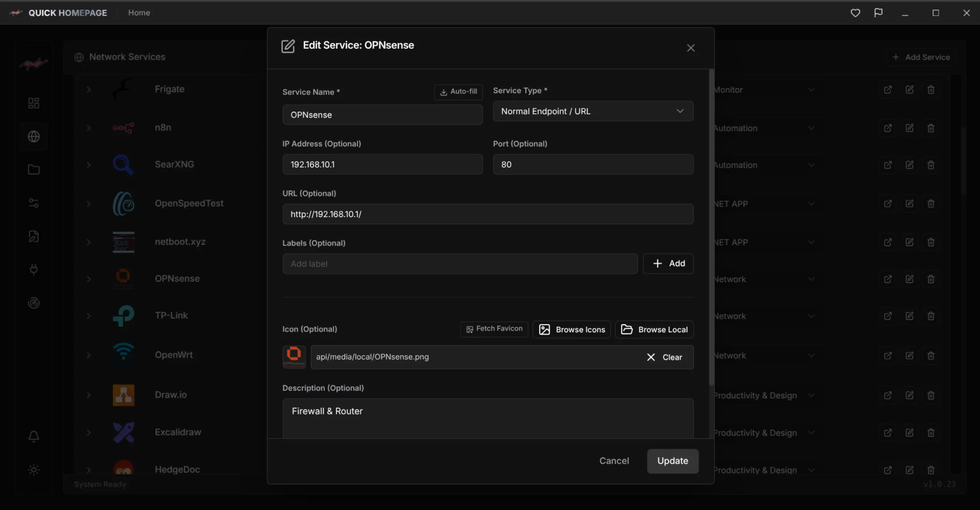This screenshot has height=510, width=980.
Task: Open the Service Type dropdown
Action: 593,111
